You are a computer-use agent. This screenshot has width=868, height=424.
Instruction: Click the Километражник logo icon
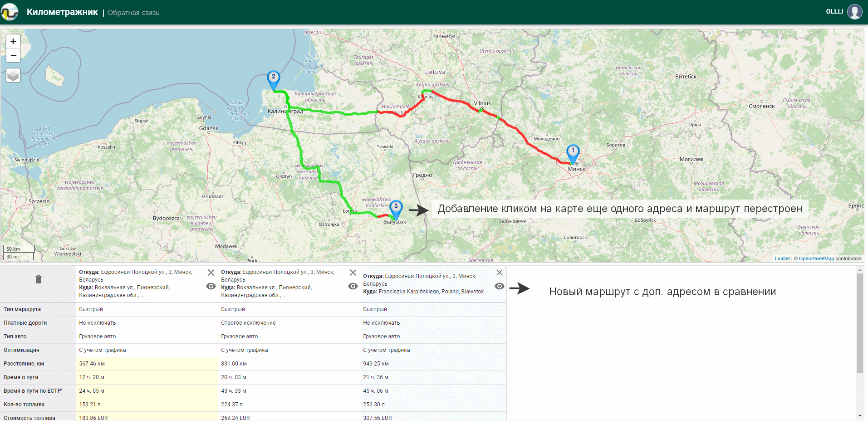[10, 12]
